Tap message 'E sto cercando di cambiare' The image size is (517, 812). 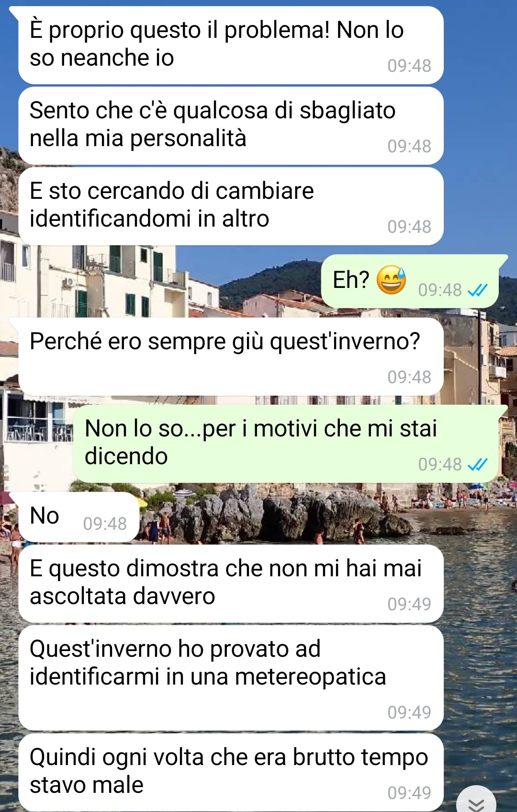click(x=231, y=206)
